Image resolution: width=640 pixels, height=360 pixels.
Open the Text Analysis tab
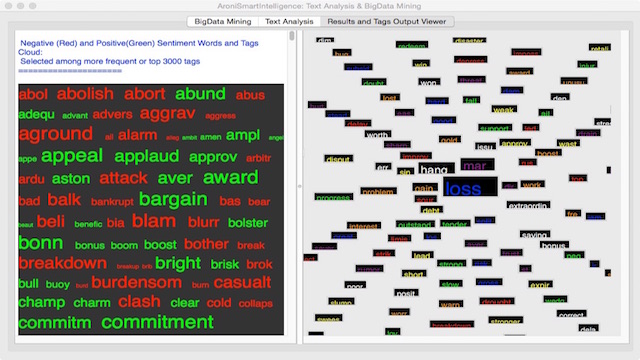pyautogui.click(x=289, y=22)
